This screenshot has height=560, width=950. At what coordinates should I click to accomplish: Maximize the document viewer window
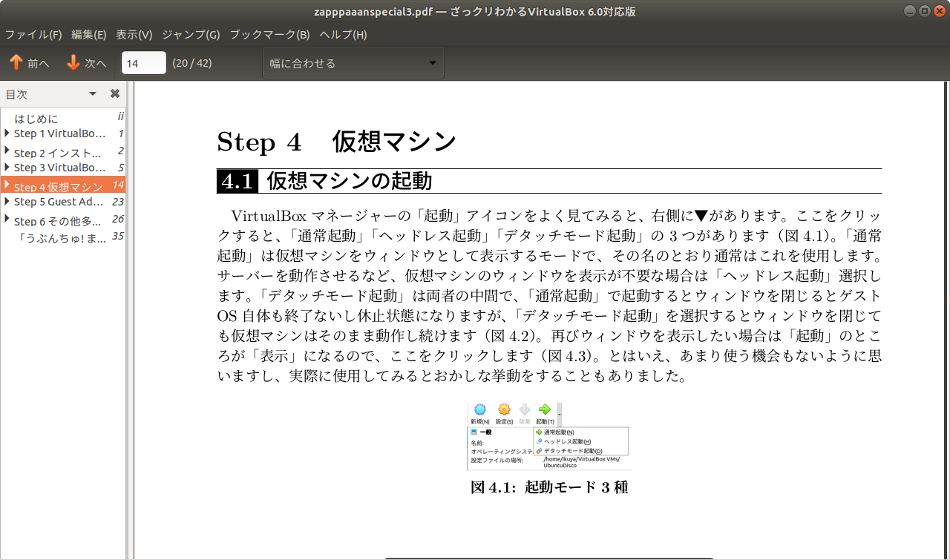(924, 10)
